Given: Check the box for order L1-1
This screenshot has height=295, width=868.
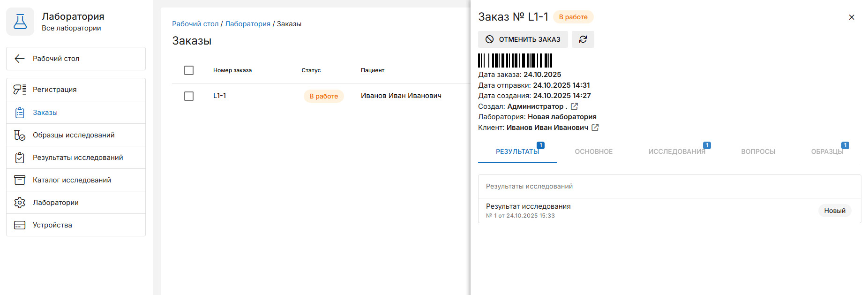Looking at the screenshot, I should (x=189, y=96).
